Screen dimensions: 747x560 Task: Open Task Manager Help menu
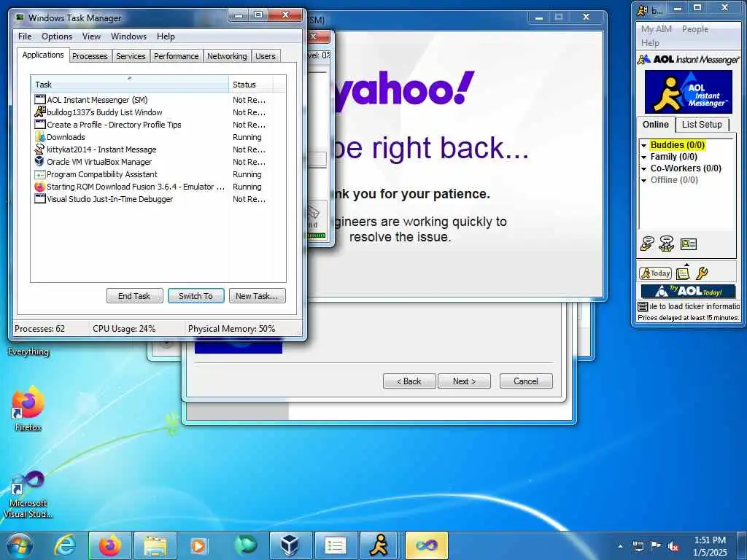[166, 36]
